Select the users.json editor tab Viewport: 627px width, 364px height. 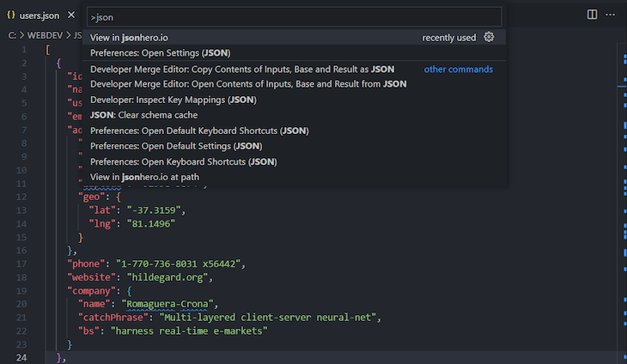pos(41,15)
